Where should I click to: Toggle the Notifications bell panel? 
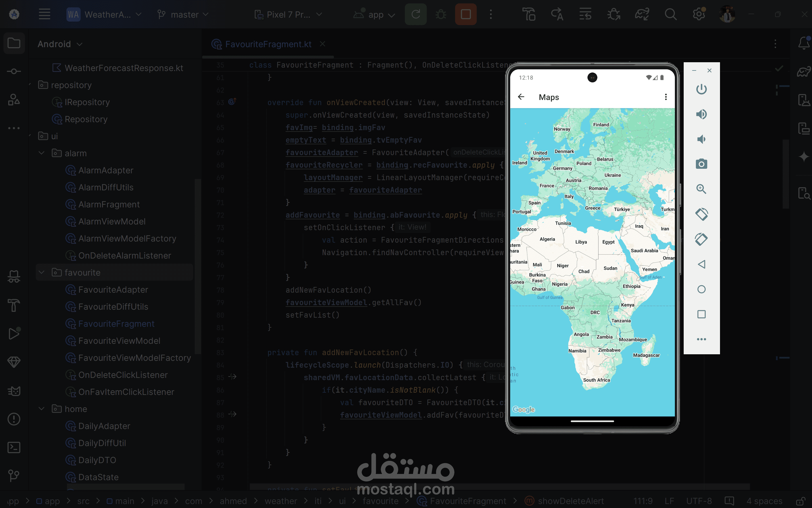(x=803, y=43)
